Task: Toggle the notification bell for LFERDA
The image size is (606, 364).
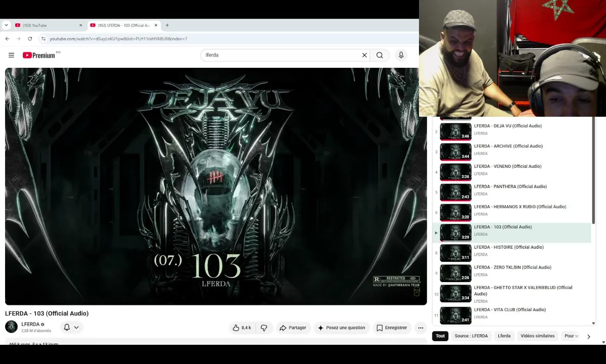Action: (x=67, y=327)
